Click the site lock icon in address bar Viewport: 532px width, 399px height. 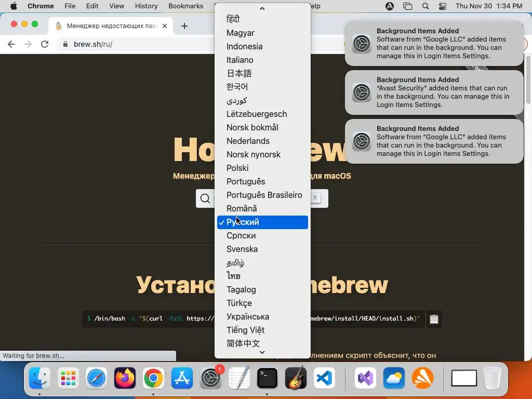65,44
